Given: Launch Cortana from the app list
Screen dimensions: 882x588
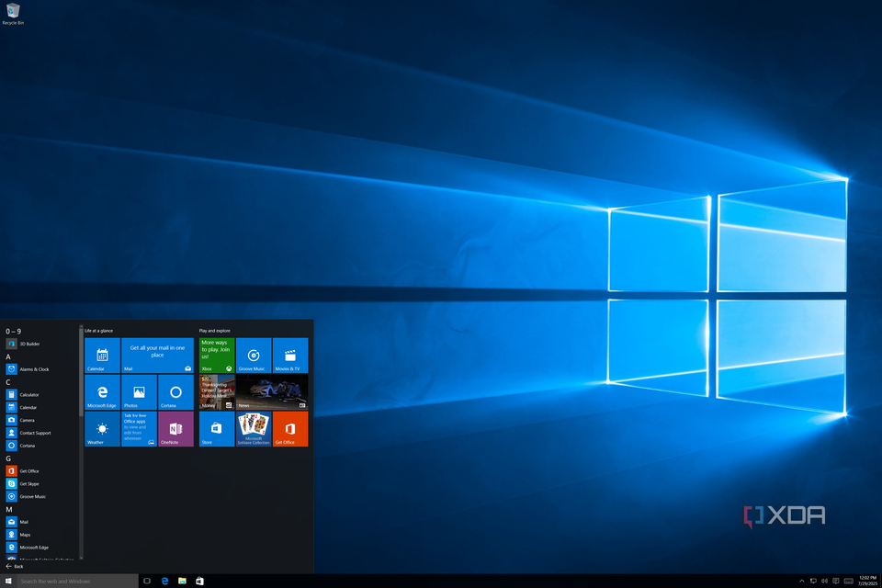Looking at the screenshot, I should (28, 446).
